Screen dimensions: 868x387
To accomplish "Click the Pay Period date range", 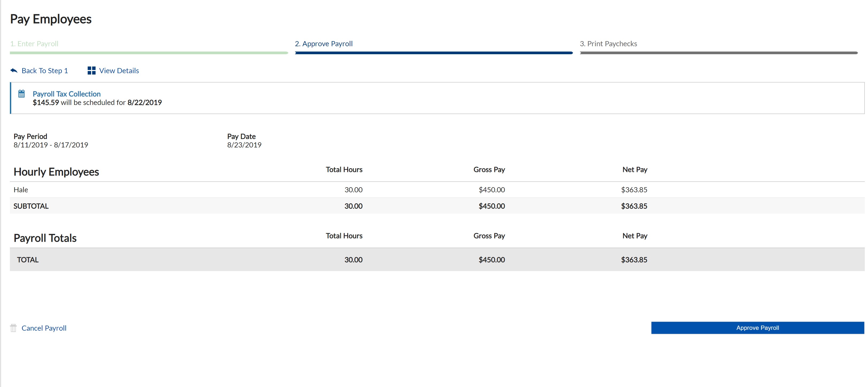I will (51, 145).
